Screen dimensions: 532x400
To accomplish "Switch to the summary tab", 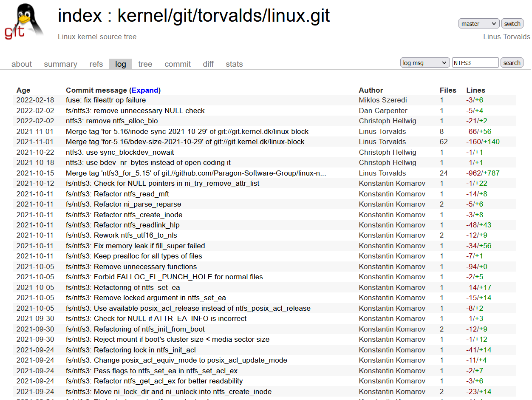I will [60, 64].
